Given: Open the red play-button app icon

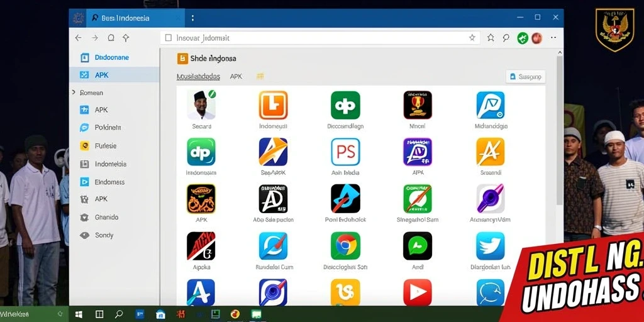Looking at the screenshot, I should pos(418,292).
